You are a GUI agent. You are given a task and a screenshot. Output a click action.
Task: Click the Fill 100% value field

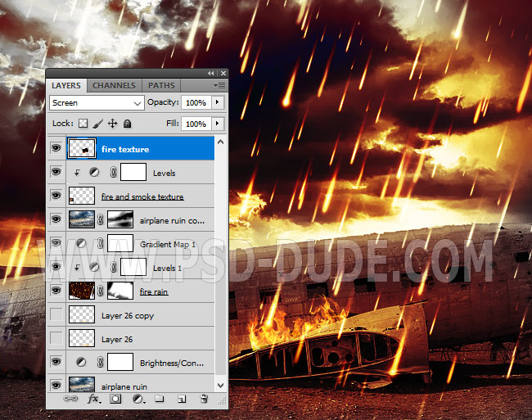point(196,124)
